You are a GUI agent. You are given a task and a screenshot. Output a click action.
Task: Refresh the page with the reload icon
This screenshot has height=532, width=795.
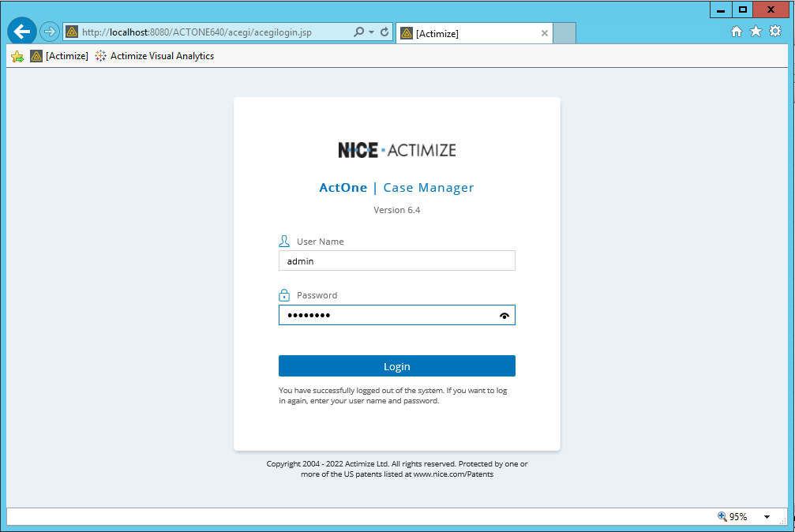(384, 32)
